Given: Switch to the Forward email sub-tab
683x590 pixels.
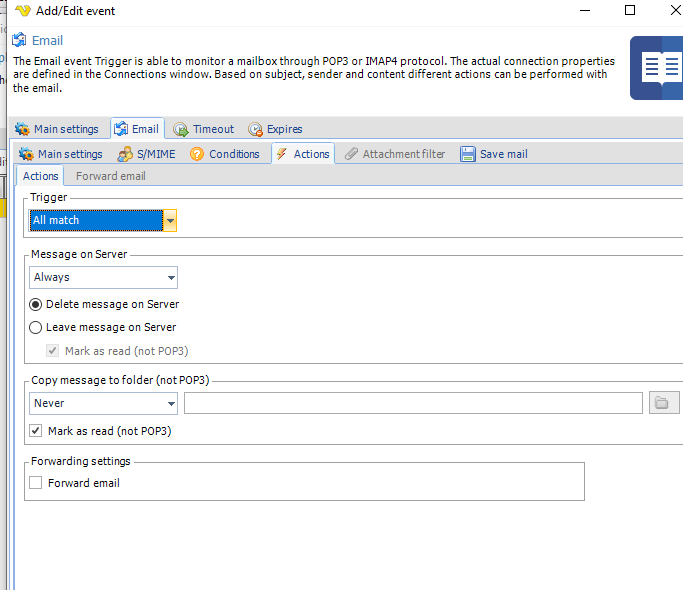Looking at the screenshot, I should pyautogui.click(x=110, y=176).
